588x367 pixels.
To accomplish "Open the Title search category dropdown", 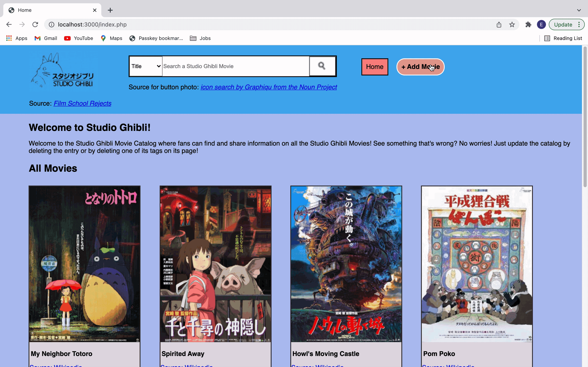I will (x=146, y=66).
